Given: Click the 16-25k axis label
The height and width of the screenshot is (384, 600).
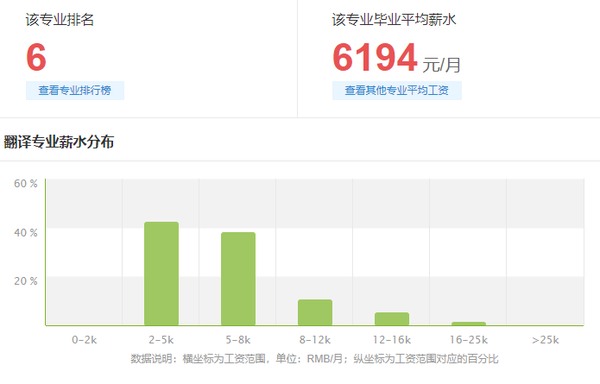Looking at the screenshot, I should 469,340.
